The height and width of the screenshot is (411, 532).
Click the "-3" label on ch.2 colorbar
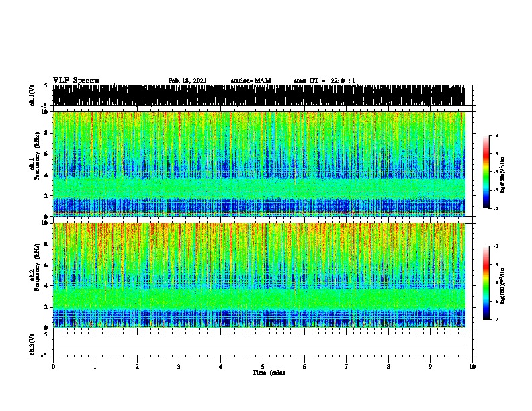[x=495, y=246]
